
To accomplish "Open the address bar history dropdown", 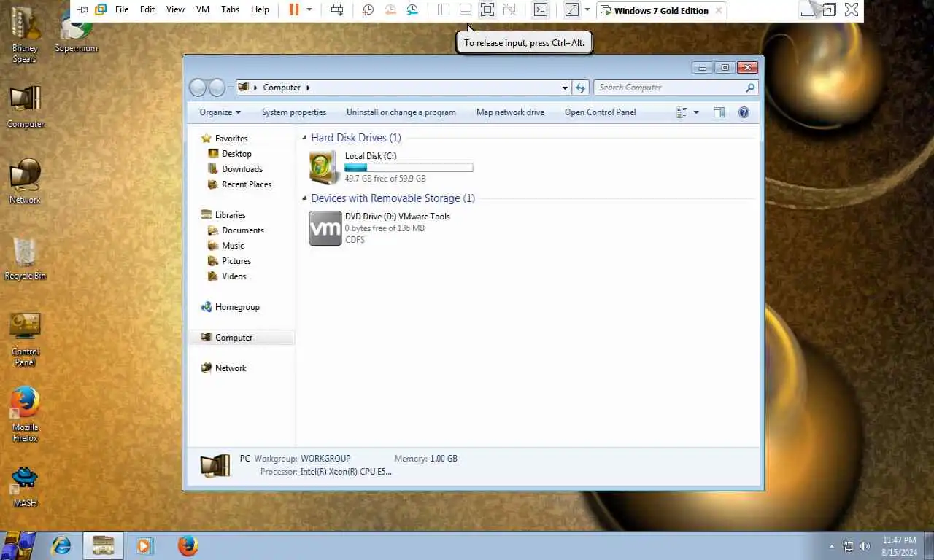I will point(565,87).
